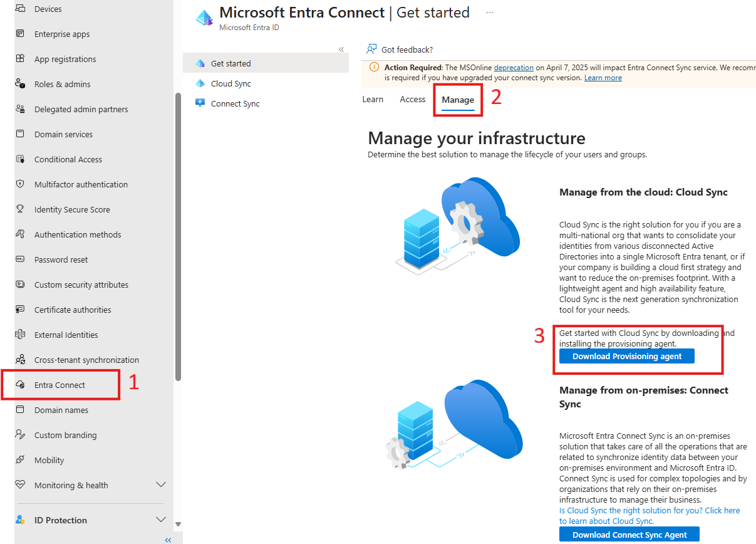Viewport: 756px width, 544px height.
Task: Select Certificate authorities in sidebar
Action: tap(71, 310)
